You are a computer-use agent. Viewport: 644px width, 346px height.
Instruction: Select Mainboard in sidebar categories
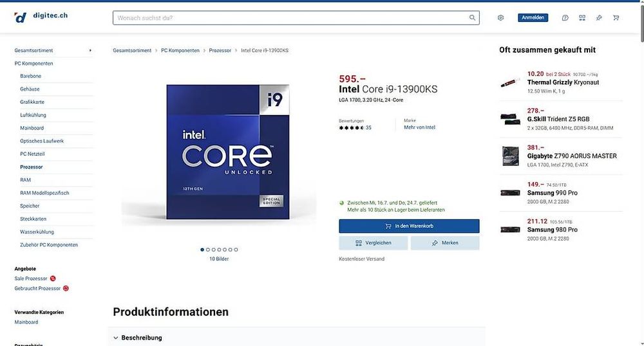pyautogui.click(x=32, y=128)
